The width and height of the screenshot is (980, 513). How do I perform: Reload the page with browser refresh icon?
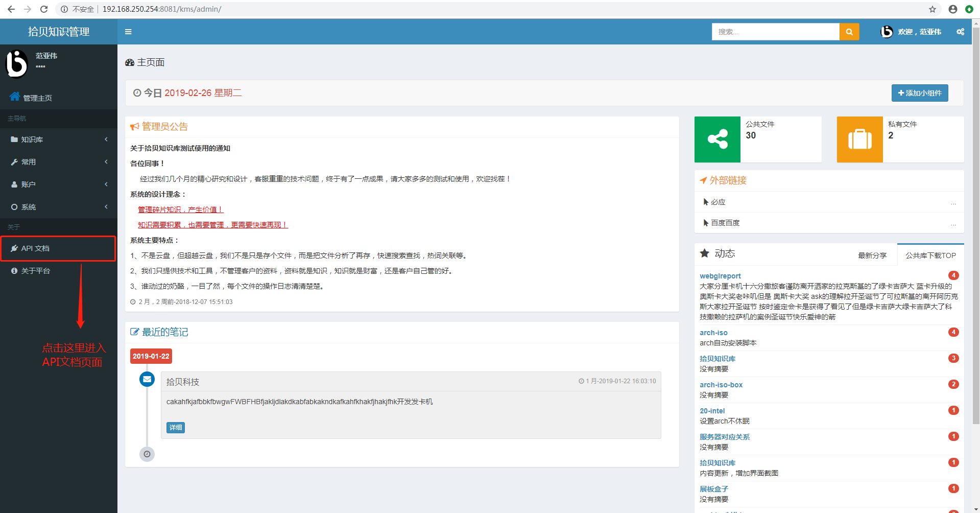[x=44, y=9]
